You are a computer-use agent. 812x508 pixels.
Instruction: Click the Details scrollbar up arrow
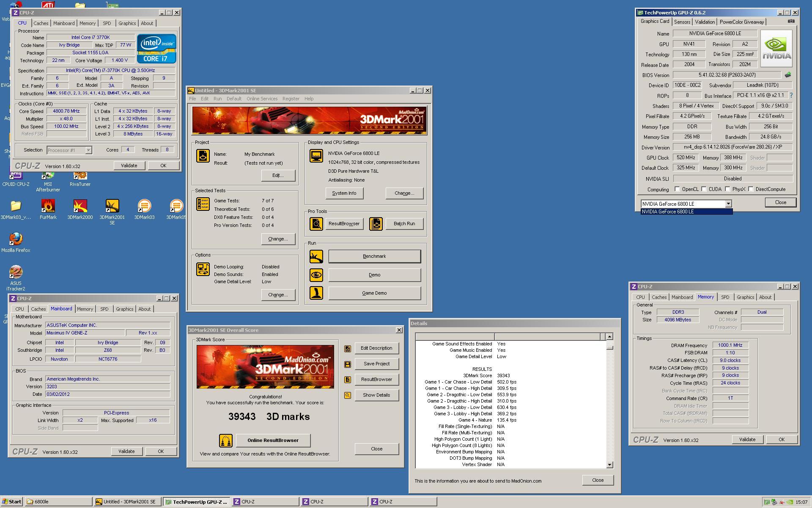click(609, 337)
